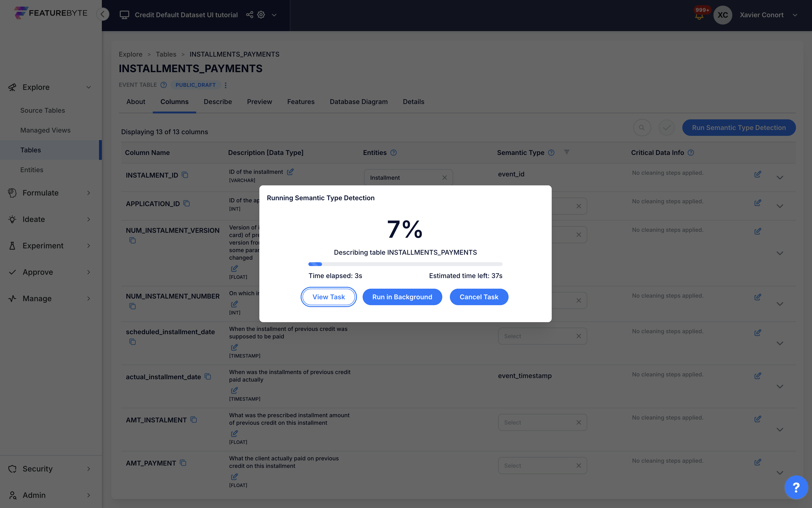Screen dimensions: 812x508
Task: Clear the Installment entity selection
Action: click(x=444, y=177)
